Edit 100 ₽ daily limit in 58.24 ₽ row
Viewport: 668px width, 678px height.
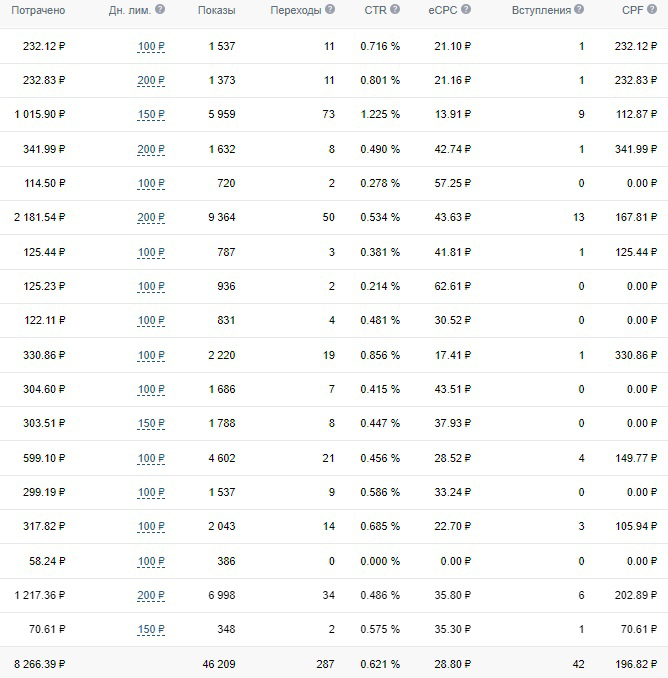click(151, 561)
